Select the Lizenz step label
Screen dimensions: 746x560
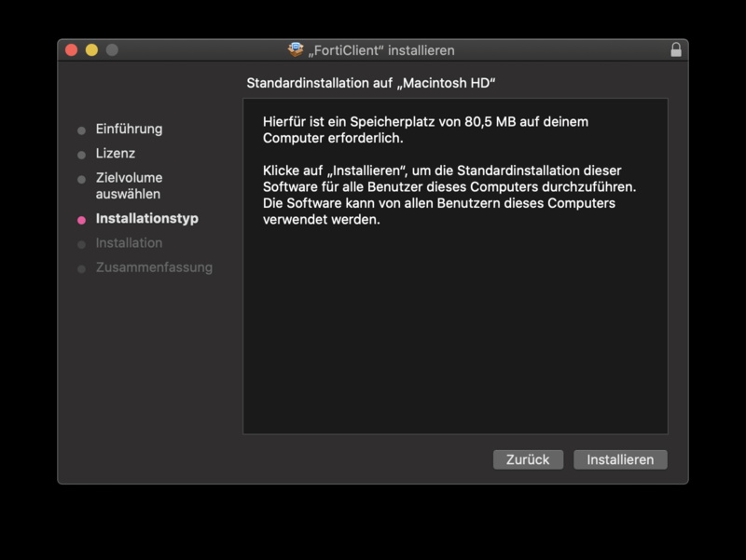116,153
